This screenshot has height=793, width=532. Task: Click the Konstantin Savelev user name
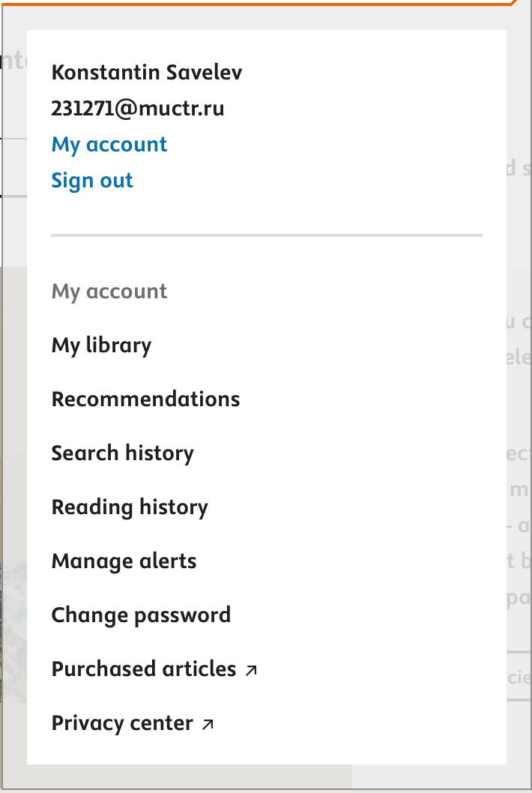point(147,73)
